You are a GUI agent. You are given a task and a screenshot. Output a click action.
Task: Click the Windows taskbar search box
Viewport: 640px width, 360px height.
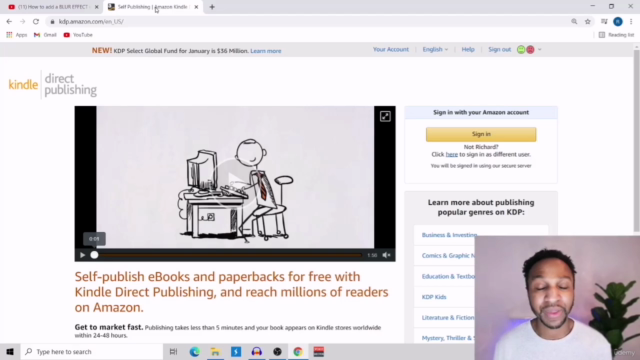click(x=92, y=351)
